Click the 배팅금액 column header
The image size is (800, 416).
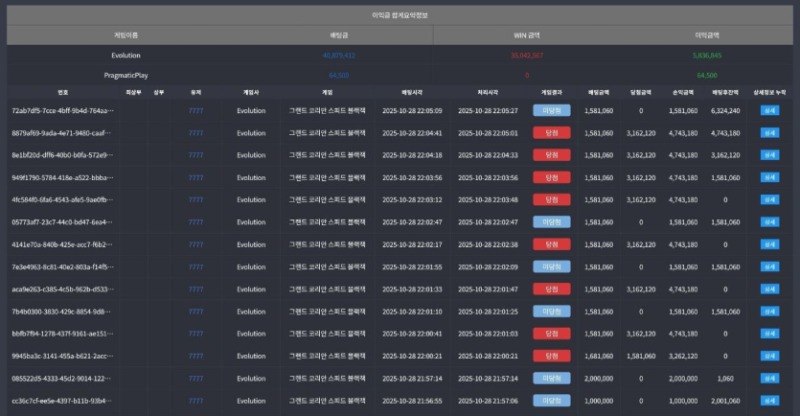pos(597,92)
